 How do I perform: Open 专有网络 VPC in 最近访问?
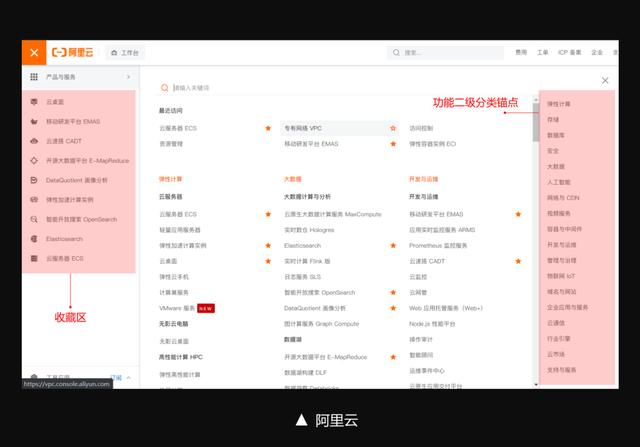coord(303,128)
